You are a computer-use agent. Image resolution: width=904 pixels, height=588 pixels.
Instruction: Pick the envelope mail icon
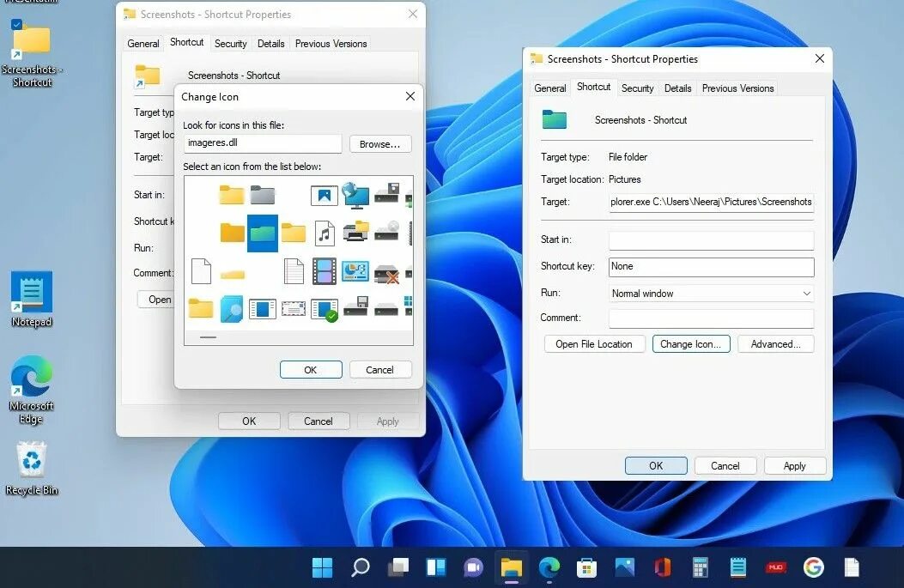(x=294, y=310)
